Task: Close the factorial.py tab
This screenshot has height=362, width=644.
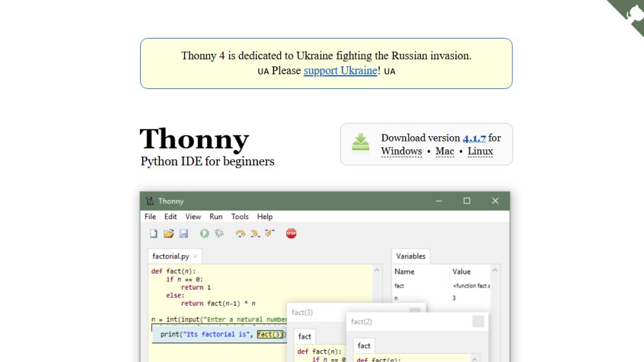Action: pos(195,256)
